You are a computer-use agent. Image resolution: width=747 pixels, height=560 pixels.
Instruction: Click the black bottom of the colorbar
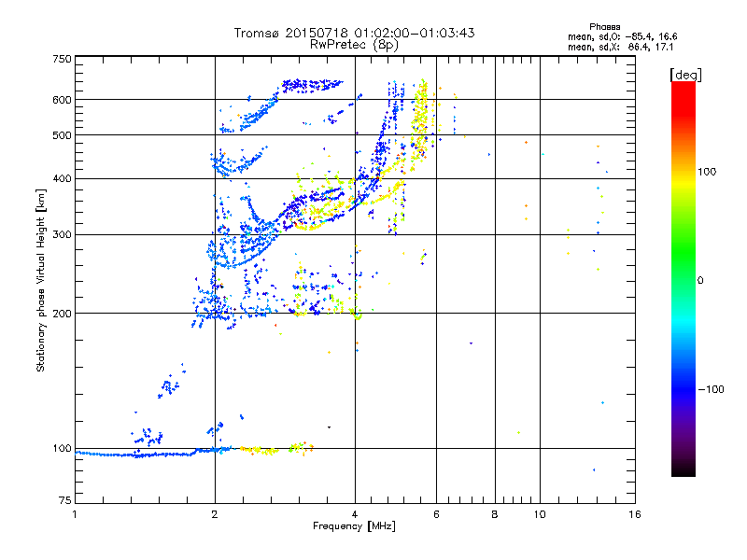pyautogui.click(x=684, y=472)
